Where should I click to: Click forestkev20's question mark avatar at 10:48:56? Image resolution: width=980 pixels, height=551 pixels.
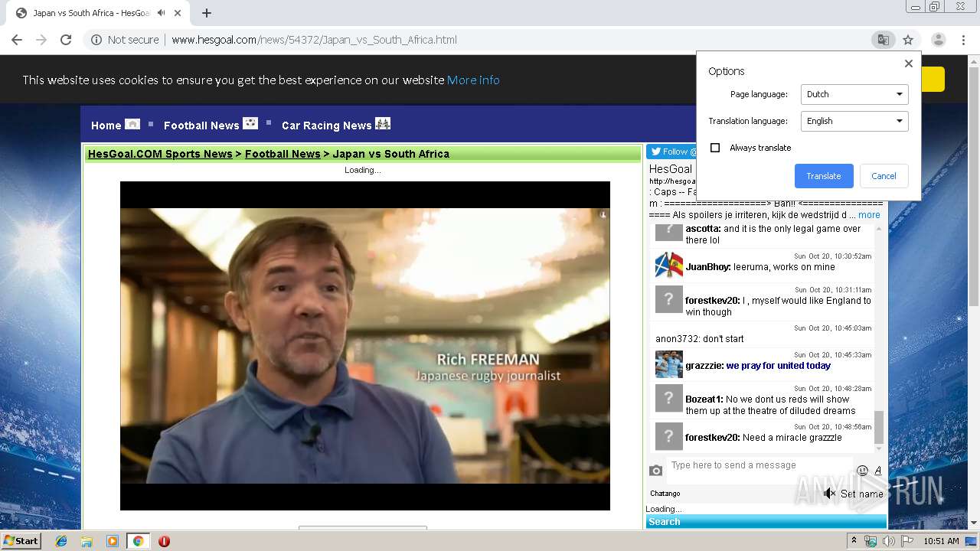point(669,436)
